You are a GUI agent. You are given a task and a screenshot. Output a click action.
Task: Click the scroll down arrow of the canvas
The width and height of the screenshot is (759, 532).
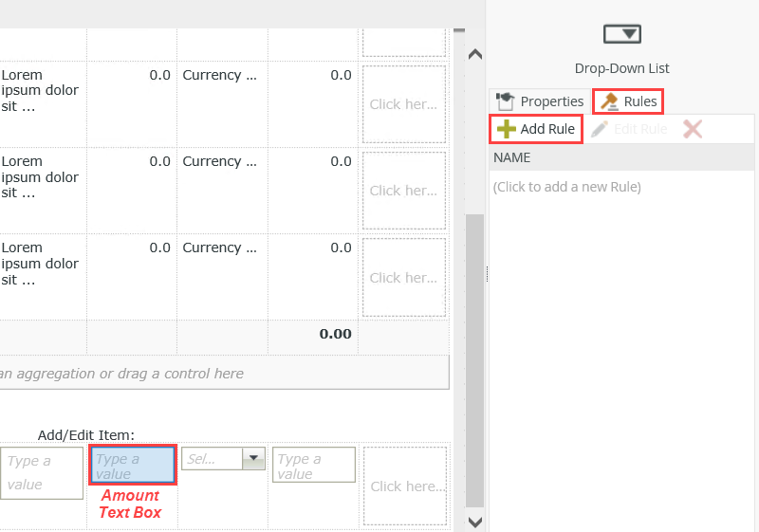[475, 522]
